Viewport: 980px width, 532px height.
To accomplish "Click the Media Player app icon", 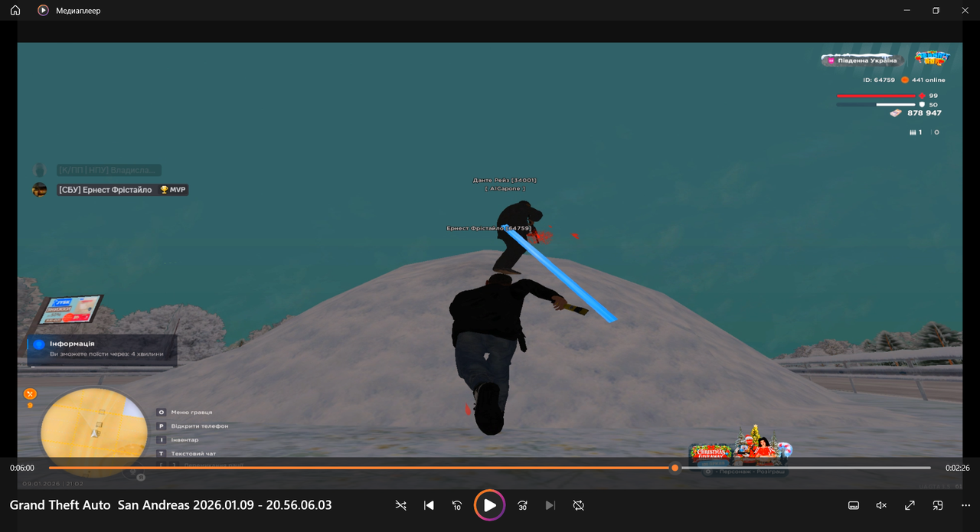I will (x=43, y=11).
